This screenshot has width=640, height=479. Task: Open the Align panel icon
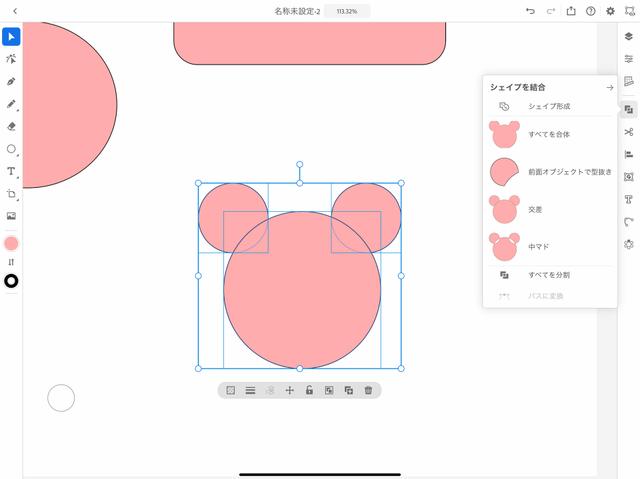(x=629, y=154)
